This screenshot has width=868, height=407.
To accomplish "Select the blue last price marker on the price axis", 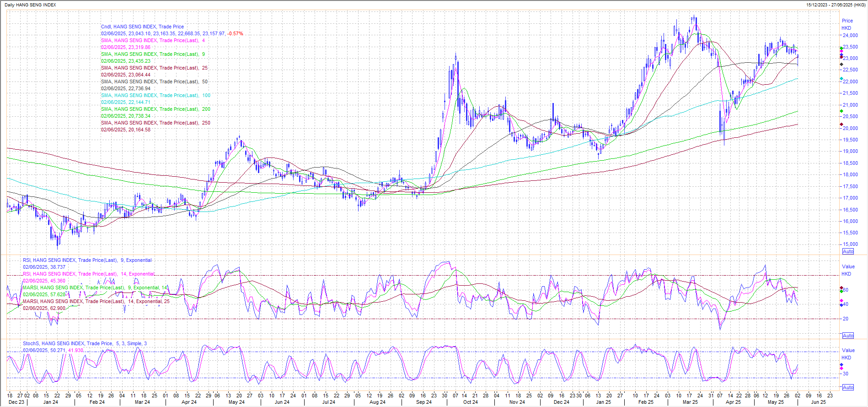I will [841, 54].
